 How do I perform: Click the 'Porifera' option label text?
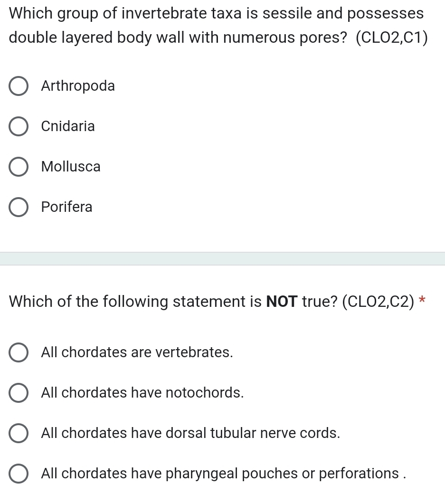point(66,207)
